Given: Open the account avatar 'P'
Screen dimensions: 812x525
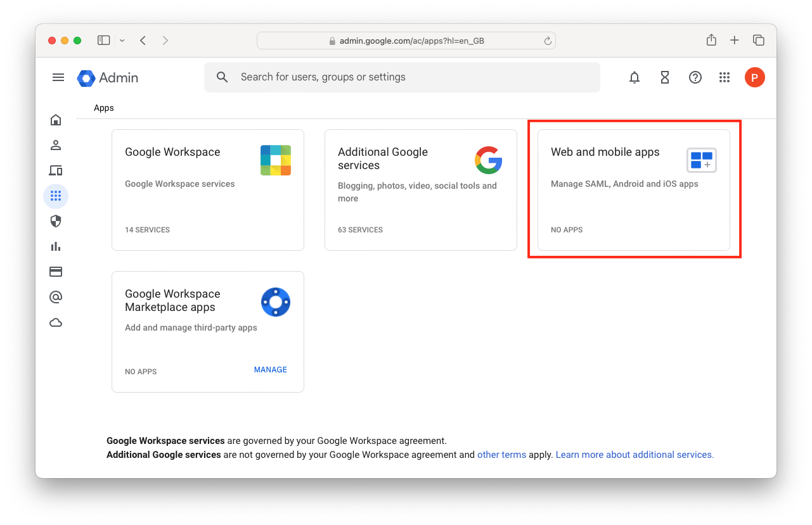Looking at the screenshot, I should click(754, 77).
